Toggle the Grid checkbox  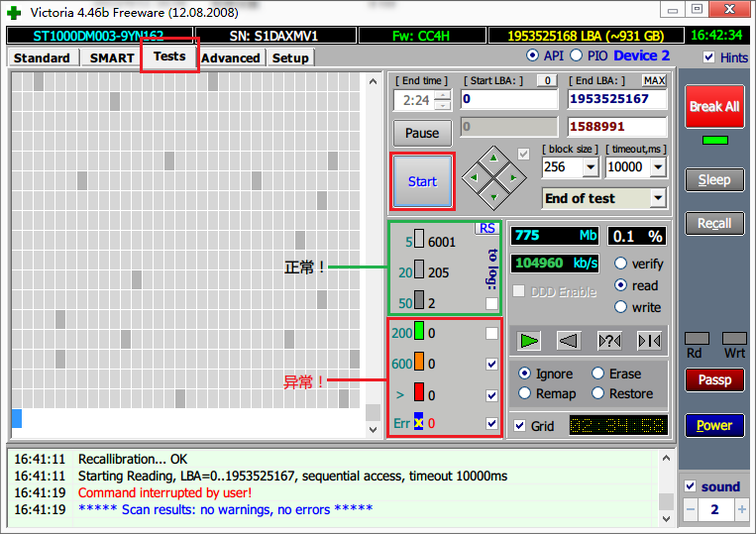tap(520, 426)
